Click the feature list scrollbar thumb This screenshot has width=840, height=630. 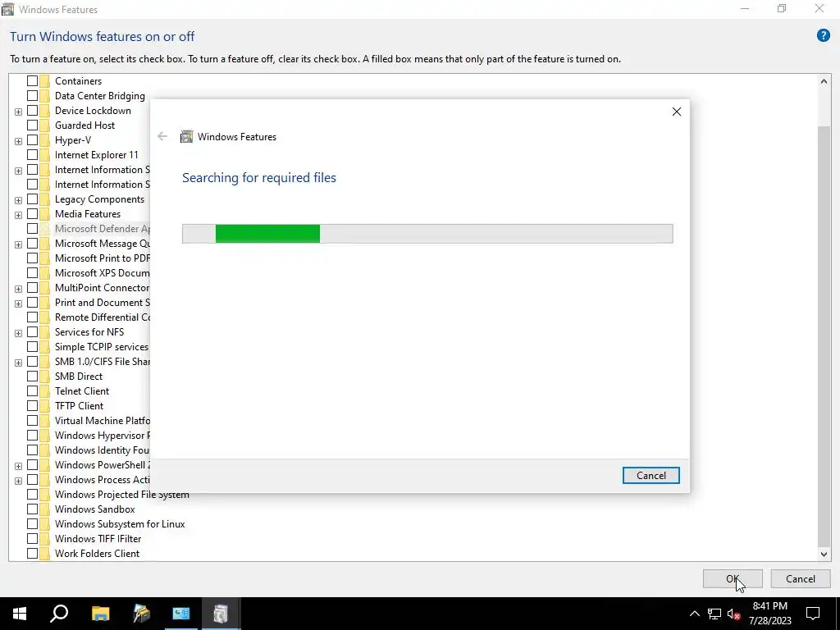pyautogui.click(x=824, y=336)
